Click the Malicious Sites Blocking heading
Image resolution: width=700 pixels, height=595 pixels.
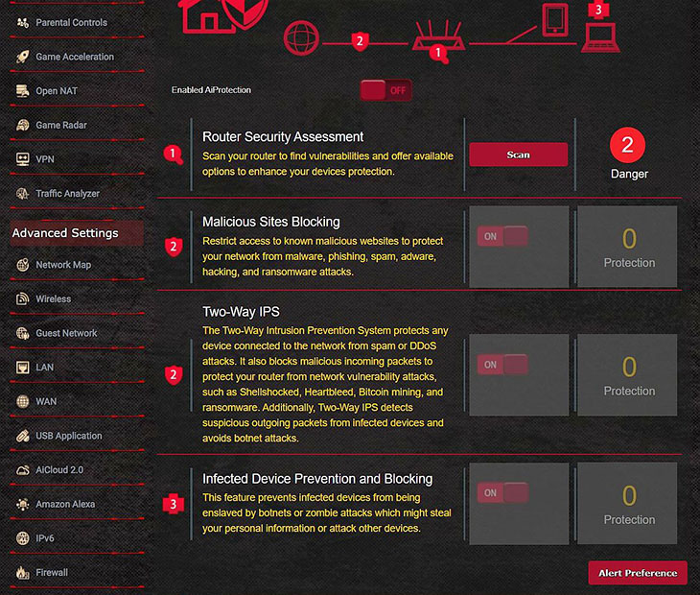pos(271,222)
